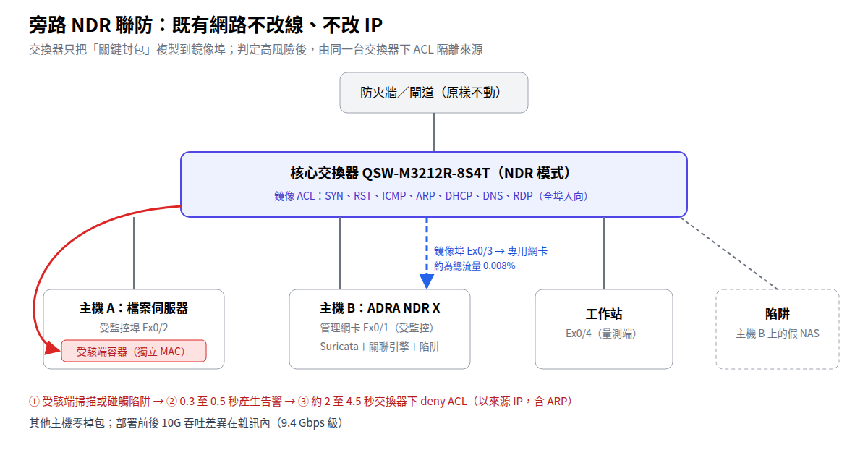
Task: Click the red 受駭端容器（獨立 MAC）box
Action: click(x=134, y=351)
